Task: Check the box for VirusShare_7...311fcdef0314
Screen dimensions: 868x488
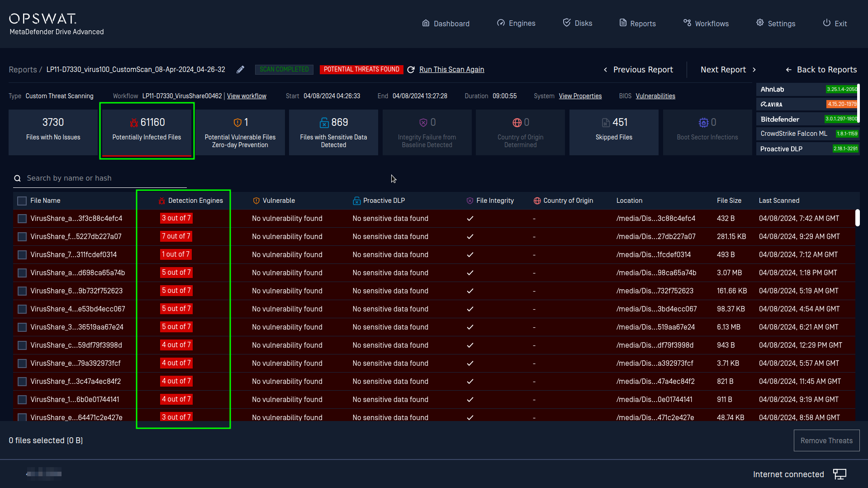Action: (x=22, y=255)
